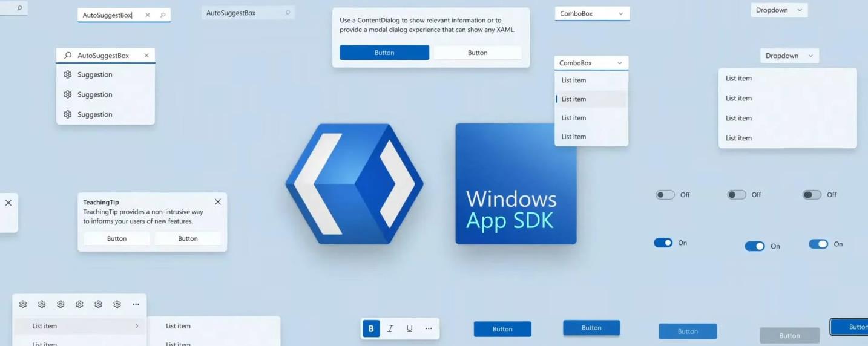Viewport: 868px width, 346px height.
Task: Click lighter blue Button below On toggles
Action: click(688, 331)
